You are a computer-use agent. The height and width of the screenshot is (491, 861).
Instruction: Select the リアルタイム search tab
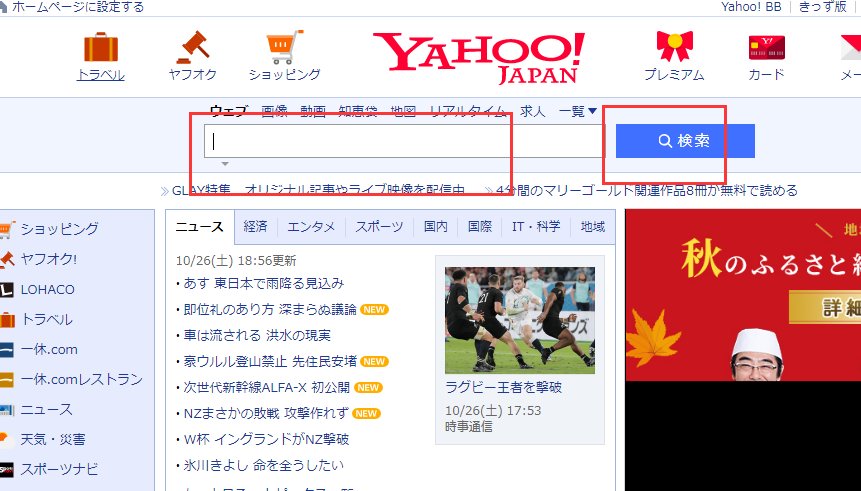point(468,111)
